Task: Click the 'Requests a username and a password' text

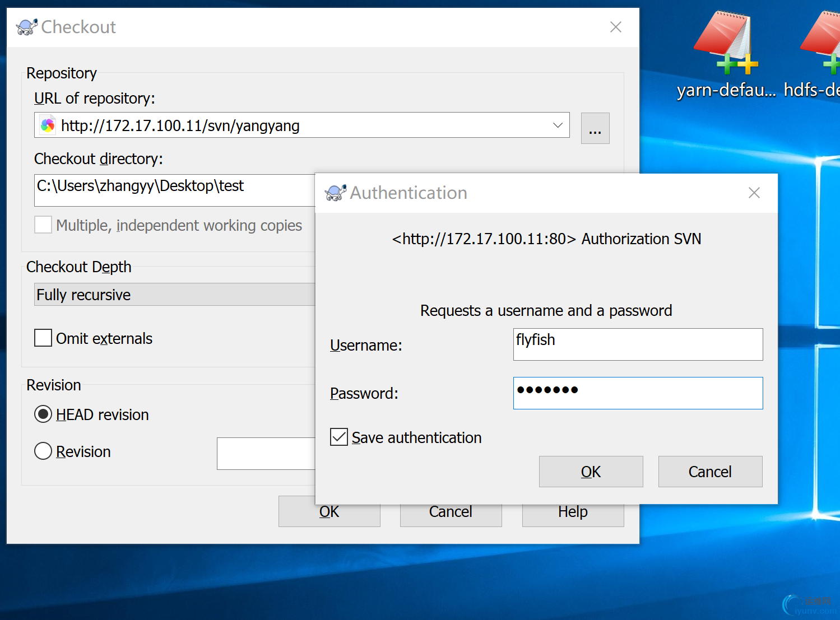Action: tap(546, 310)
